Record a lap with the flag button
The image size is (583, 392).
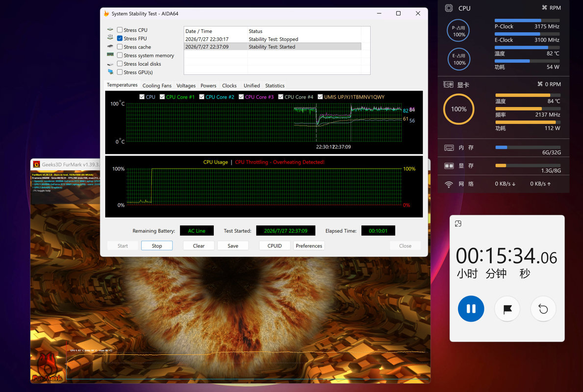[x=507, y=309]
